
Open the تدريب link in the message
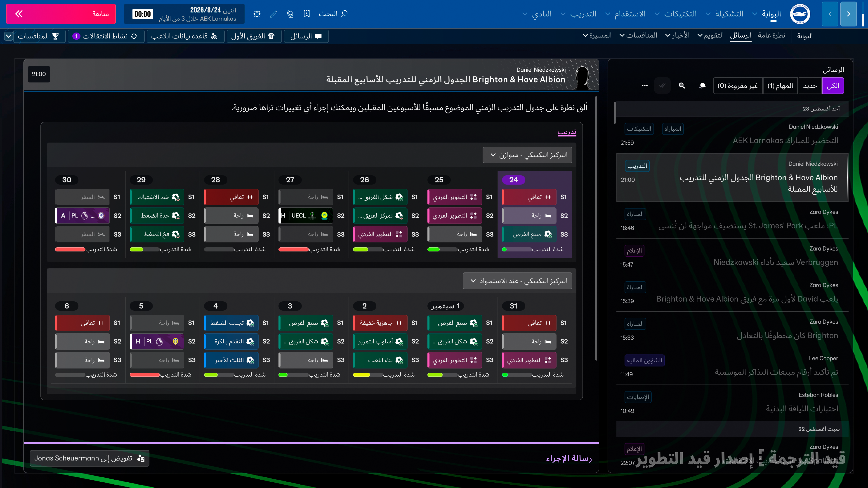[567, 132]
